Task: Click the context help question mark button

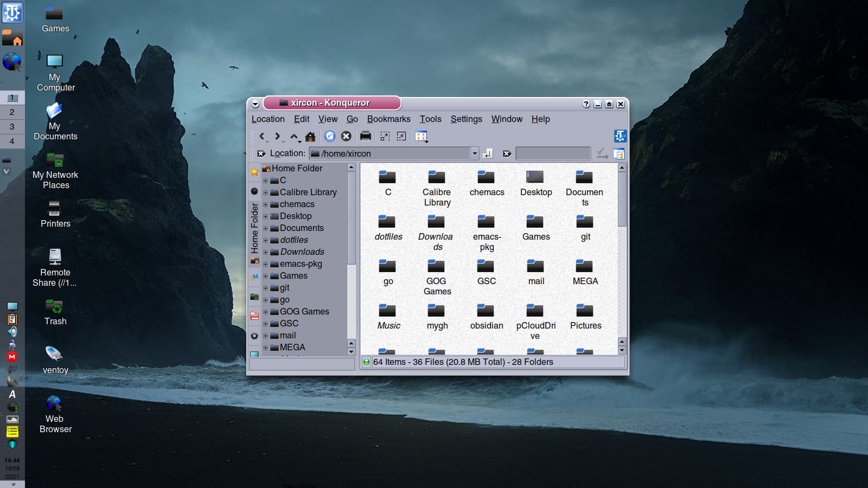Action: coord(586,104)
